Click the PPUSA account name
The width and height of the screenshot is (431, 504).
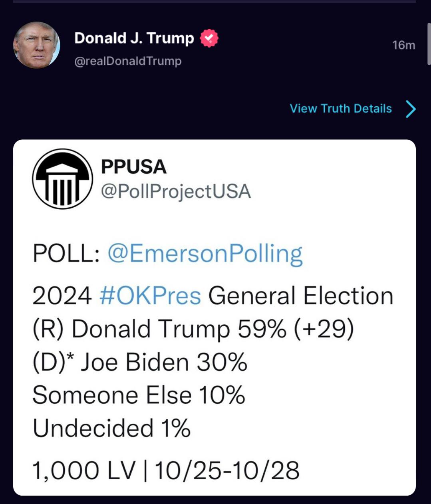[133, 167]
